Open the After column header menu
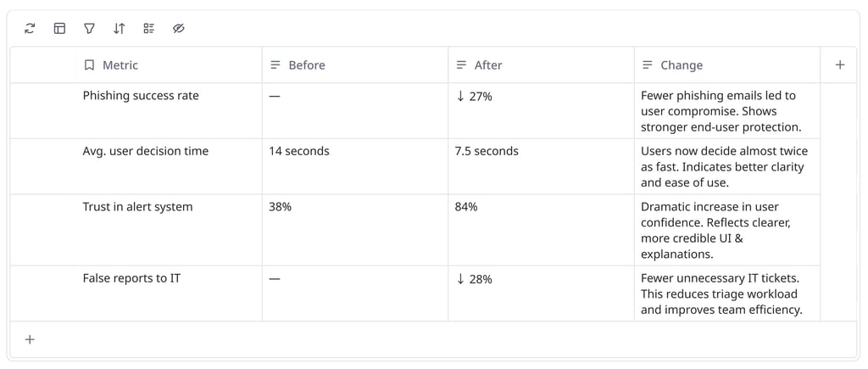Viewport: 868px width, 369px height. 541,64
